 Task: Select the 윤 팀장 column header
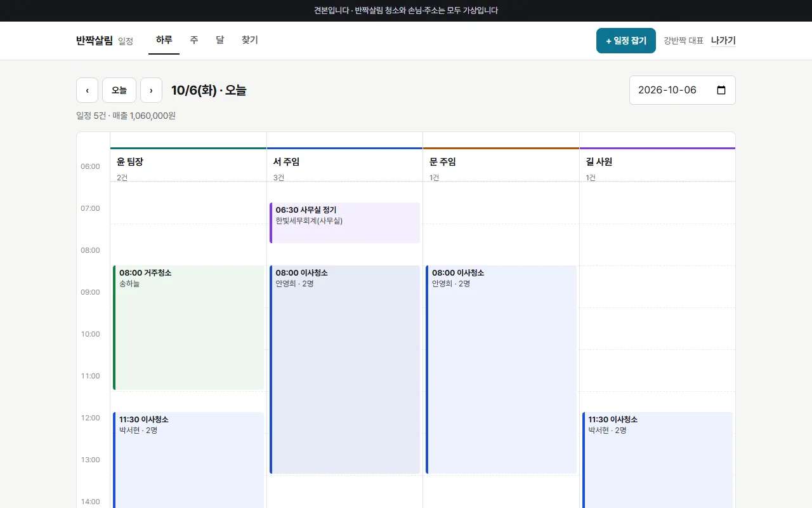[188, 165]
